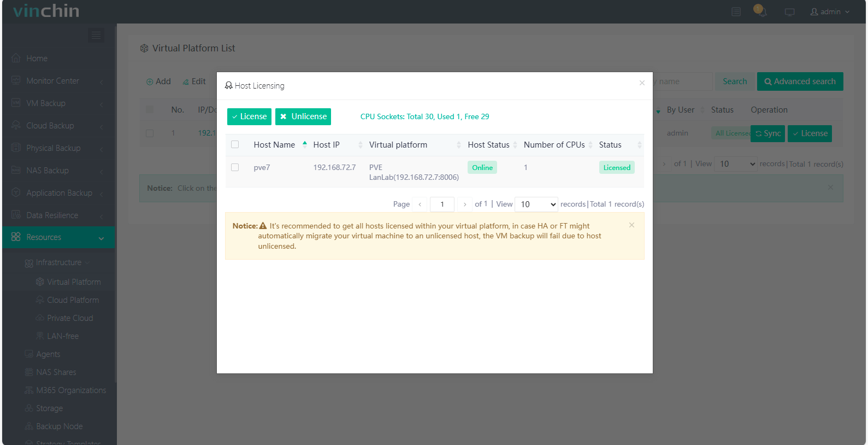This screenshot has width=868, height=445.
Task: Sort by Status column in dialog
Action: pos(640,145)
